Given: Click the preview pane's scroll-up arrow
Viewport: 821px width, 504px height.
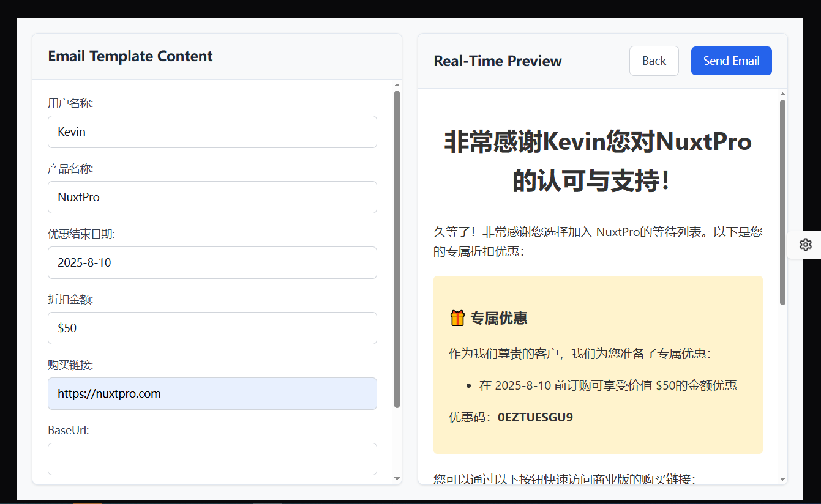Looking at the screenshot, I should (x=782, y=94).
